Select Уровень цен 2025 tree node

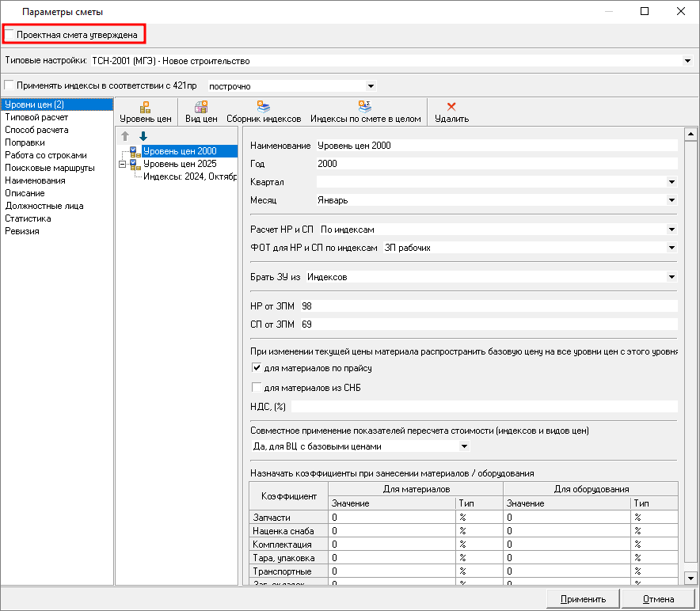pyautogui.click(x=180, y=164)
